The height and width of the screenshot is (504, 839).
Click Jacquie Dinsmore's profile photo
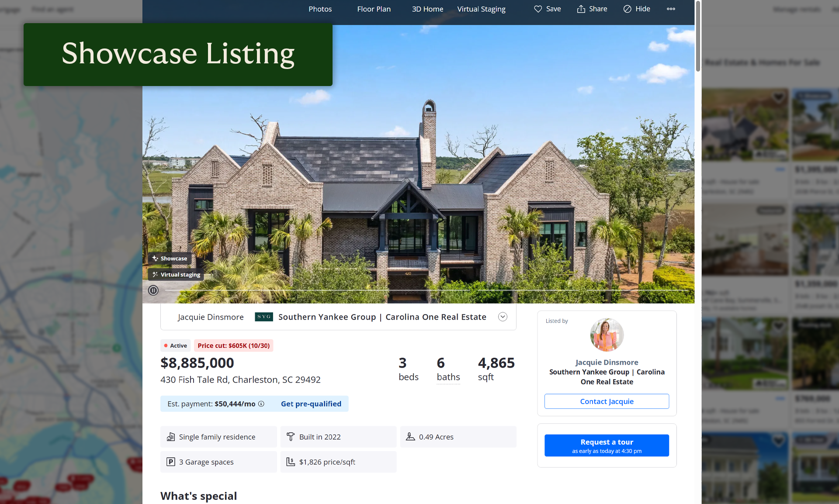coord(607,335)
